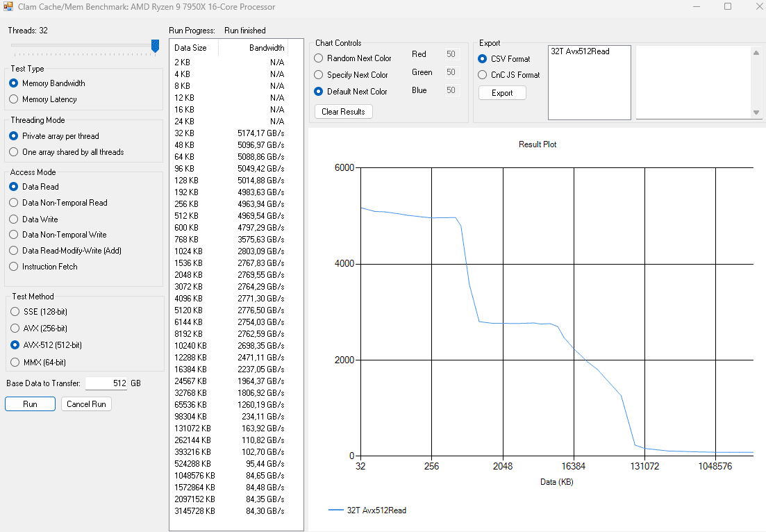
Task: Click the Export button
Action: 502,93
